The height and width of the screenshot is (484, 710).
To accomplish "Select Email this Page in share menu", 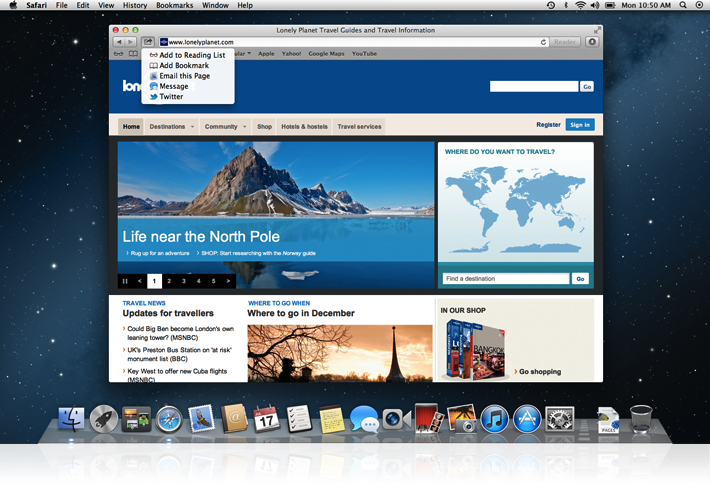I will [x=187, y=76].
